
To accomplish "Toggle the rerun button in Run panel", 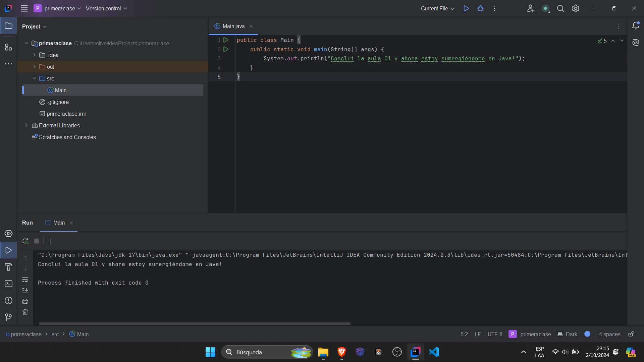I will 25,241.
